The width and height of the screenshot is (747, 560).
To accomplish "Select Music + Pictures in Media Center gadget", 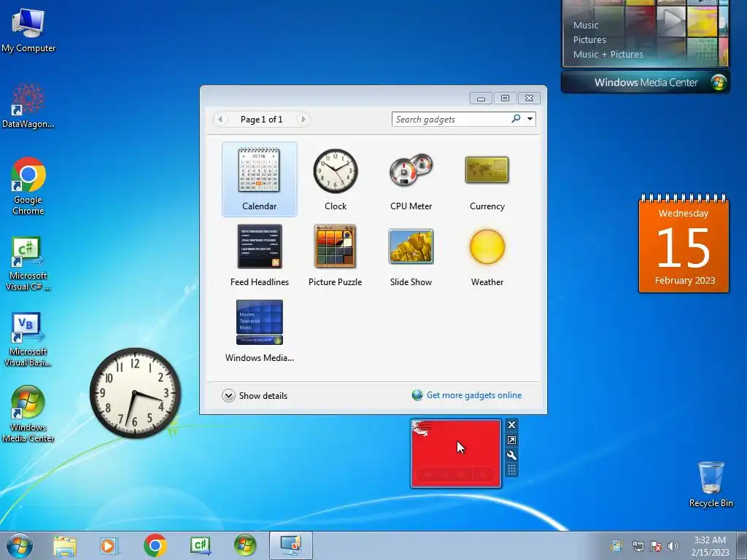I will click(608, 54).
